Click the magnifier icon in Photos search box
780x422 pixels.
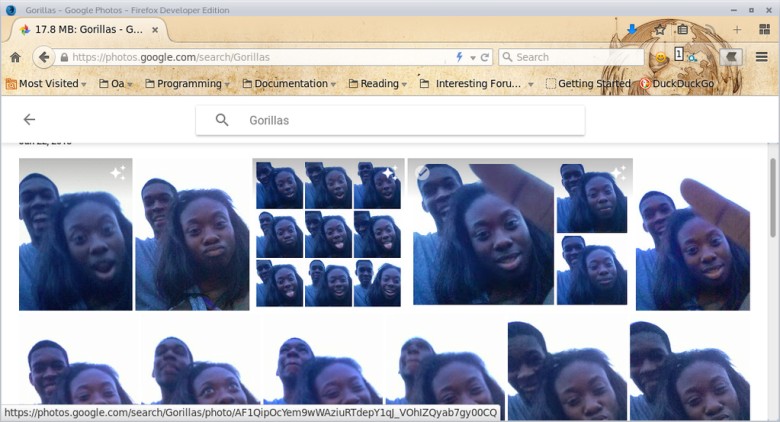pyautogui.click(x=222, y=121)
